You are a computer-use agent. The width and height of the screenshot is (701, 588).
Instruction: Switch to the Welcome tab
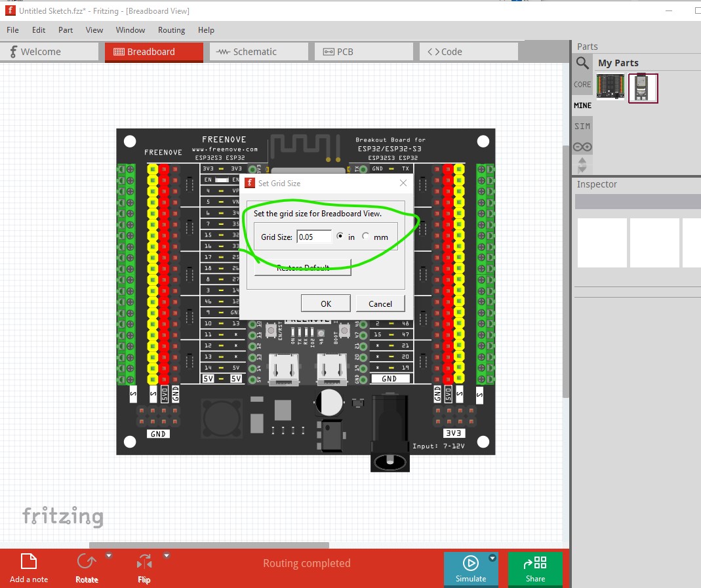pos(49,52)
